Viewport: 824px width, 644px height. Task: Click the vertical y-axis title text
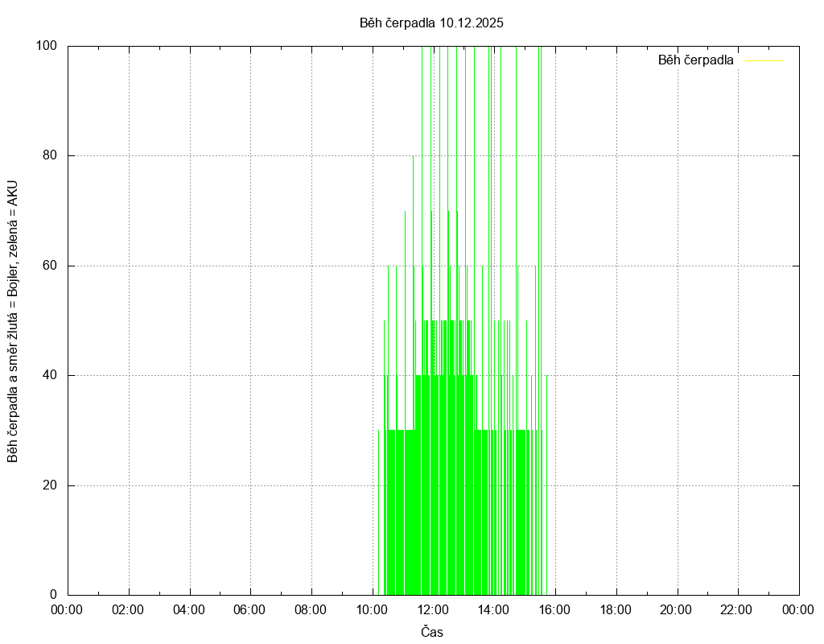(x=13, y=320)
